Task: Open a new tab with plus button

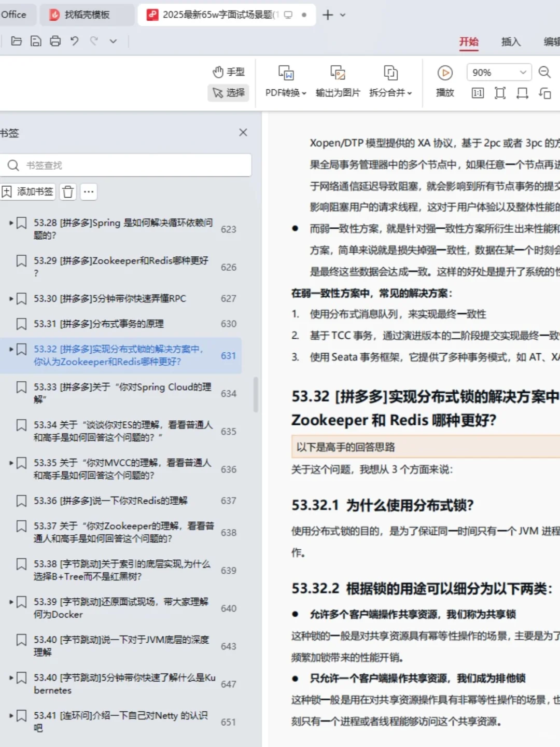Action: (x=327, y=15)
